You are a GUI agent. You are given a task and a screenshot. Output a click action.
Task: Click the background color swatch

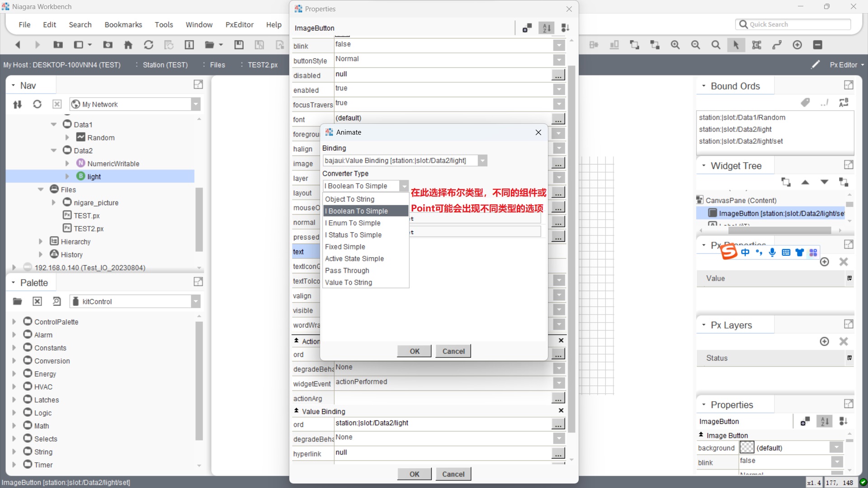pyautogui.click(x=746, y=448)
